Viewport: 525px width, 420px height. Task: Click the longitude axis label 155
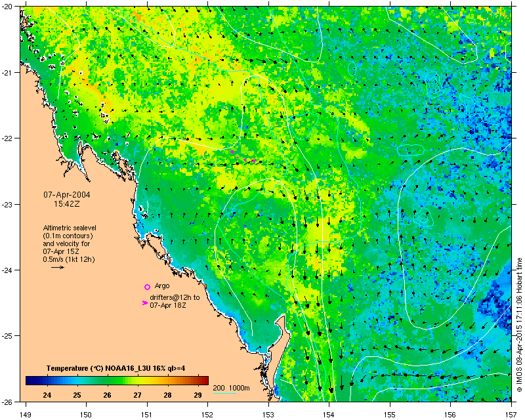(390, 414)
